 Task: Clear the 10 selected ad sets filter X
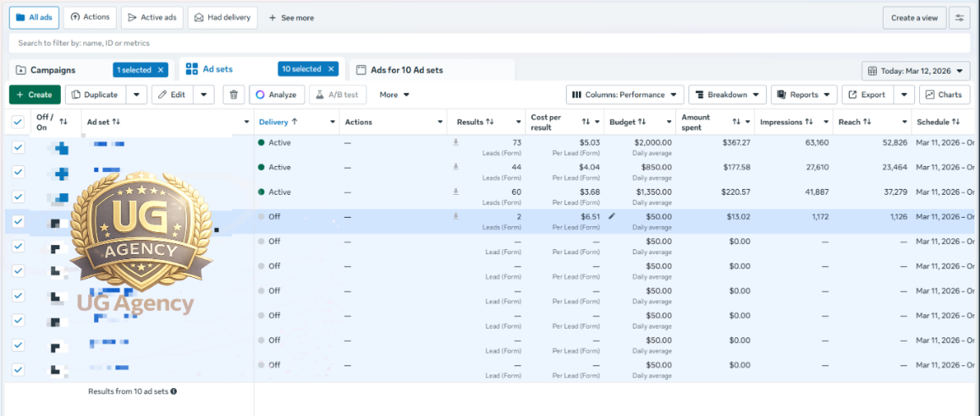coord(331,69)
